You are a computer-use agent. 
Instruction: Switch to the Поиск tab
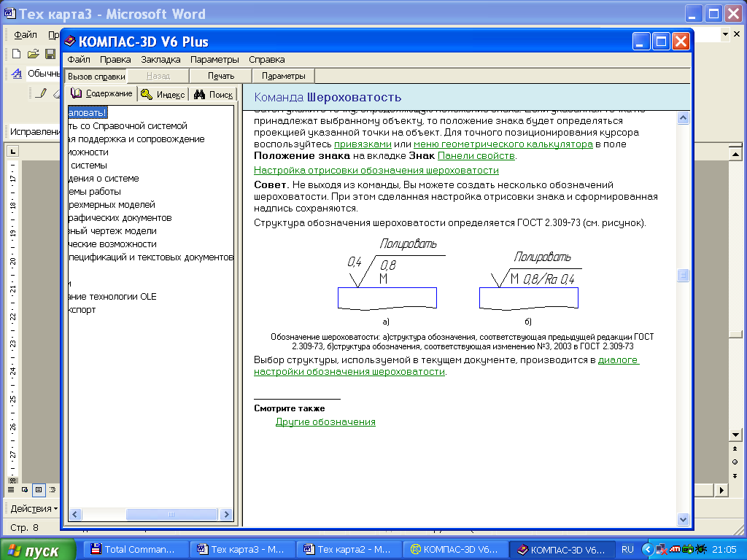tap(214, 95)
